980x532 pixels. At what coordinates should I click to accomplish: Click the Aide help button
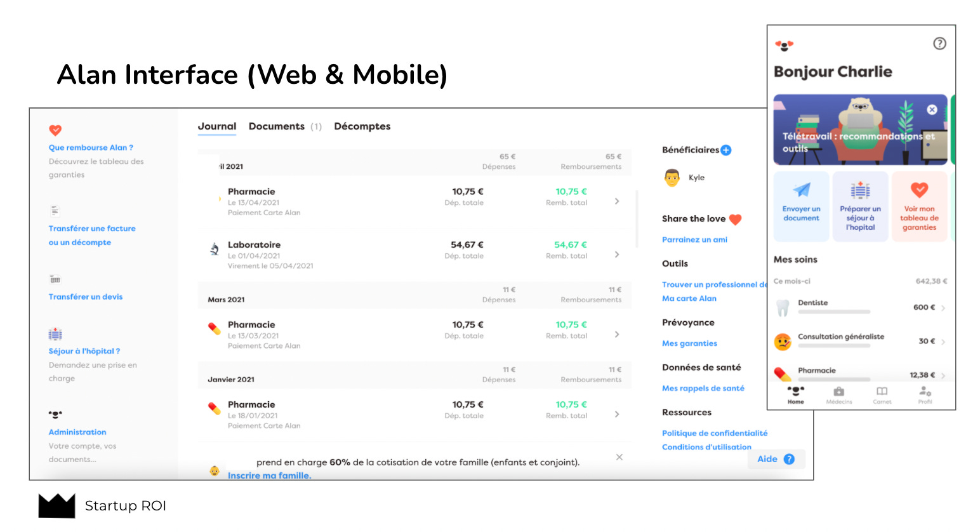point(777,459)
